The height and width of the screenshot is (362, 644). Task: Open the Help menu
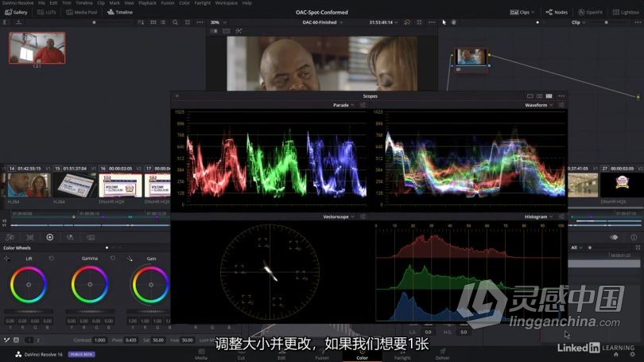[x=246, y=3]
